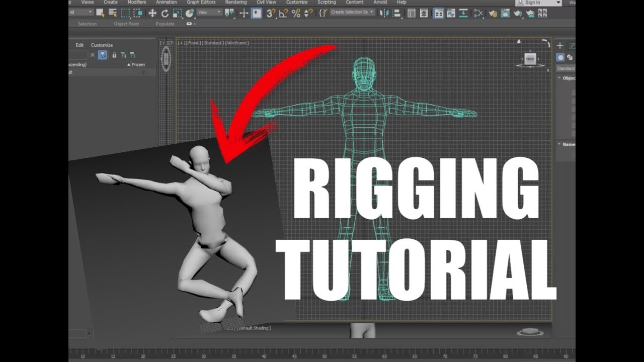Image resolution: width=644 pixels, height=362 pixels.
Task: Toggle Percent Snap button
Action: point(296,13)
